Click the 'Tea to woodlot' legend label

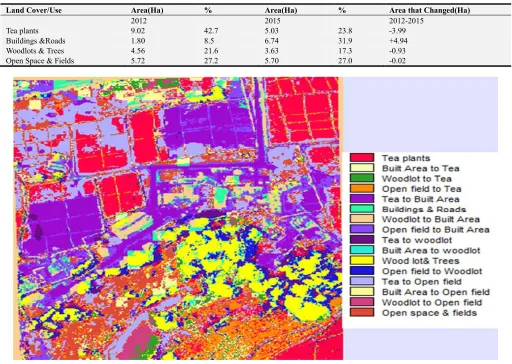pyautogui.click(x=417, y=240)
